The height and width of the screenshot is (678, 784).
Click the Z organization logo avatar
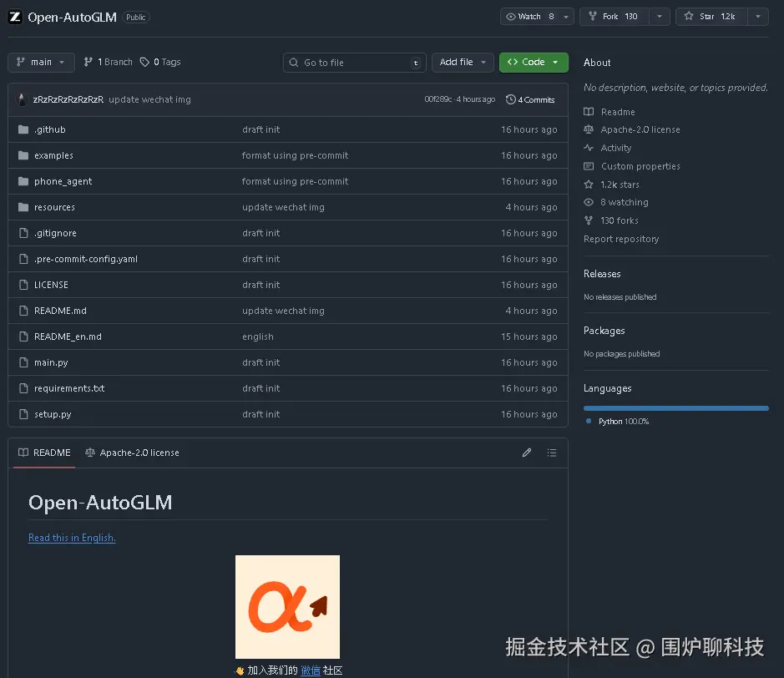[x=15, y=17]
